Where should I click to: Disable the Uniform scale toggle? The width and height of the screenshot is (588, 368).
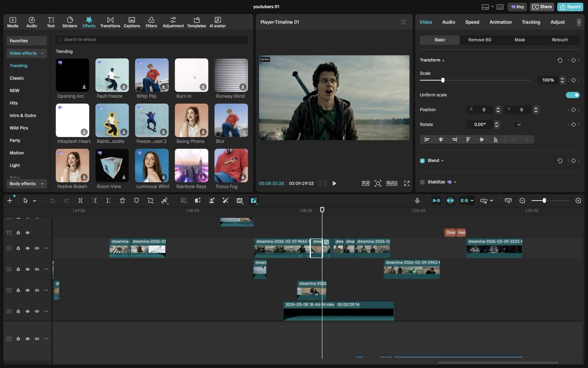coord(572,95)
